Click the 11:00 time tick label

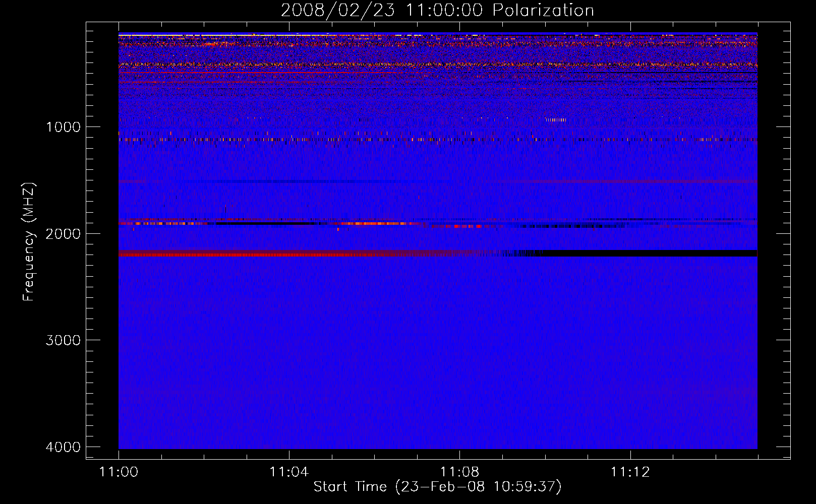(x=119, y=472)
